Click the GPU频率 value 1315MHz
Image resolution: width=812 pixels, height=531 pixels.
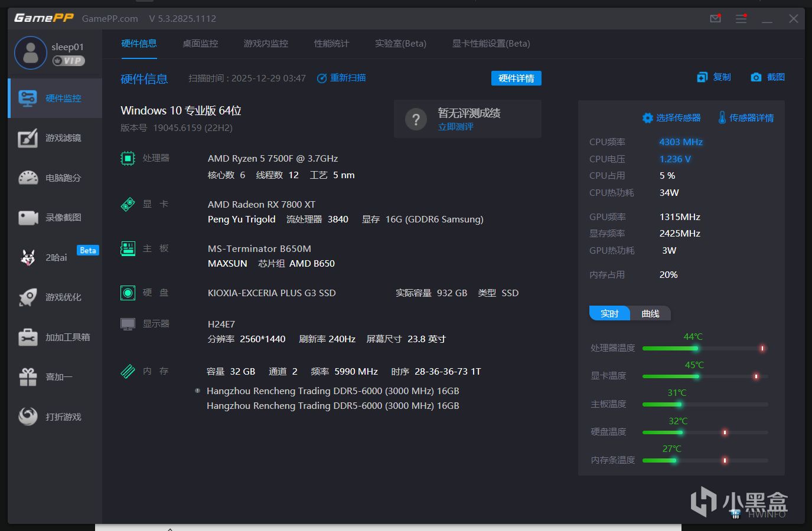(680, 217)
